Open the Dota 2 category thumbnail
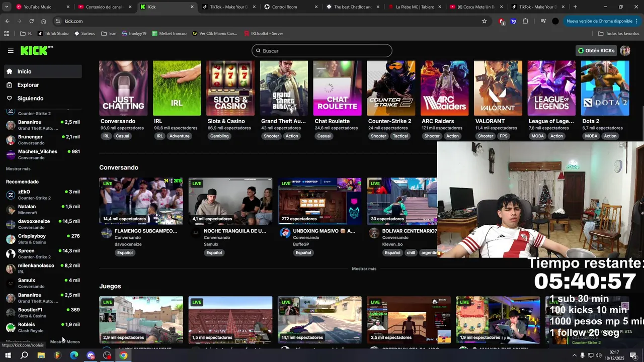 click(x=605, y=88)
